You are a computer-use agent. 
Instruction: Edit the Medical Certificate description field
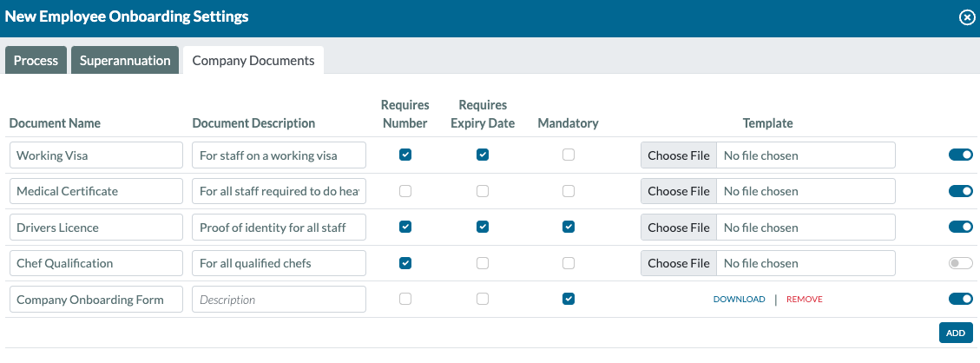[279, 191]
